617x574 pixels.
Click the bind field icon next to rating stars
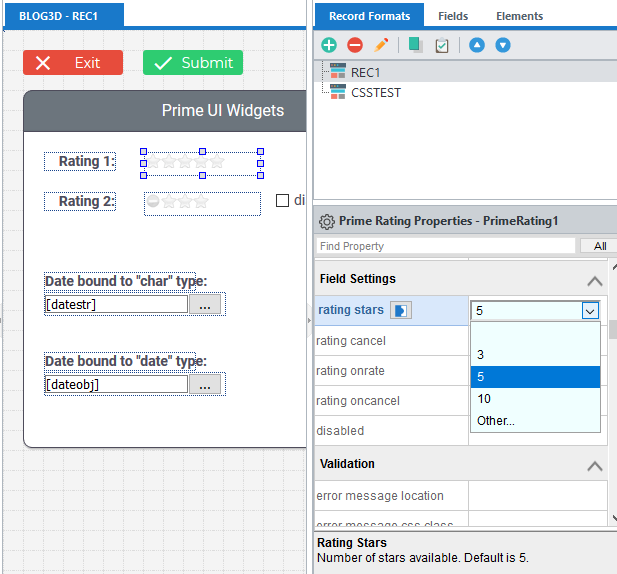pos(401,310)
